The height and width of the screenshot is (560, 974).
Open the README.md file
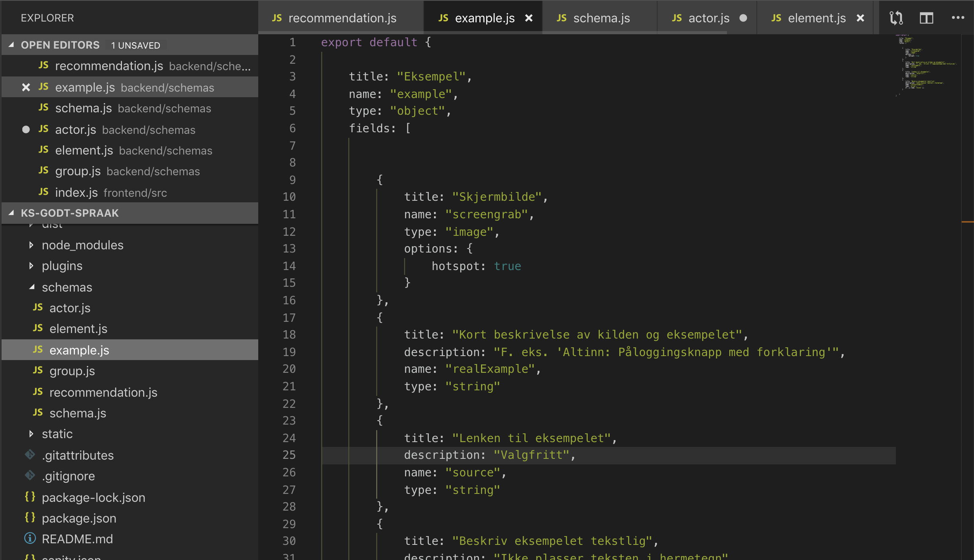click(x=130, y=539)
